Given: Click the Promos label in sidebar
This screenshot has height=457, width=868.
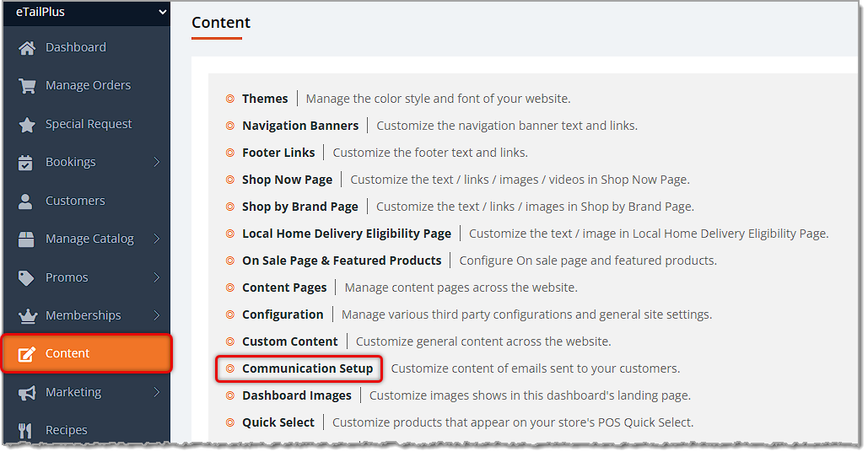Looking at the screenshot, I should [x=67, y=277].
